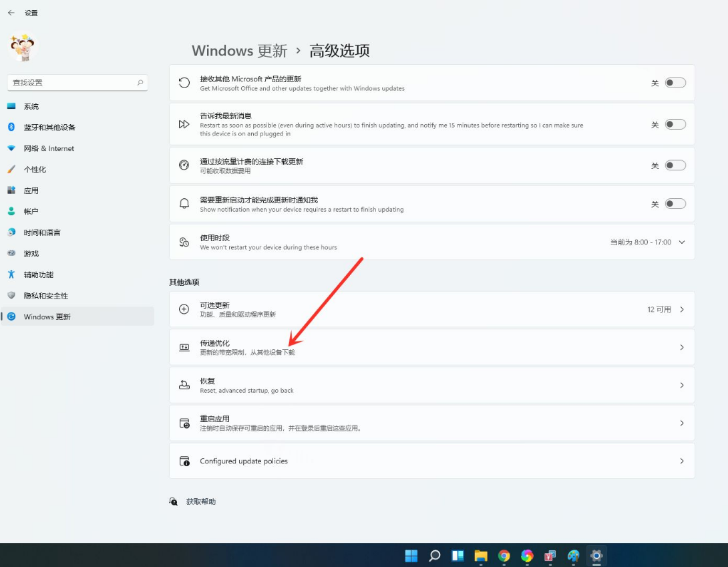This screenshot has height=567, width=728.
Task: Click the user profile avatar picture
Action: pyautogui.click(x=23, y=47)
